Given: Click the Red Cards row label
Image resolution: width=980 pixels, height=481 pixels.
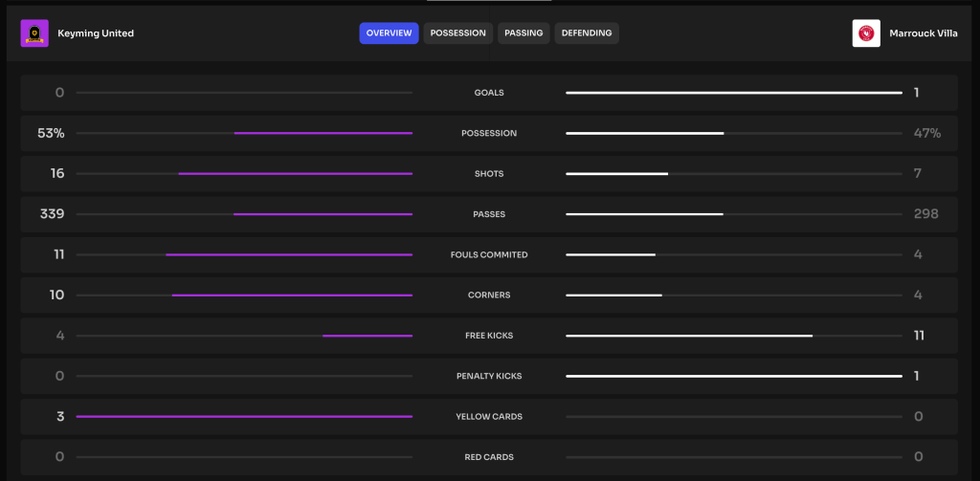Looking at the screenshot, I should click(x=489, y=457).
